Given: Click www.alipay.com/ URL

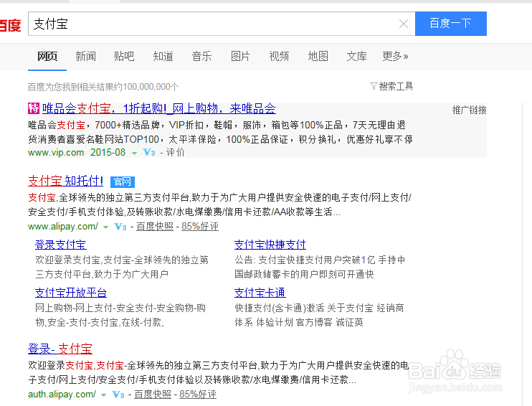Looking at the screenshot, I should pyautogui.click(x=63, y=227).
